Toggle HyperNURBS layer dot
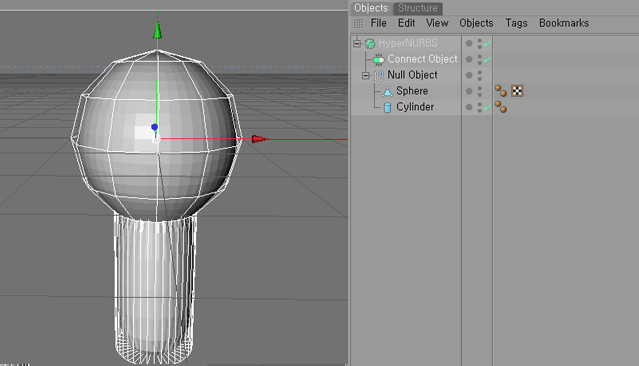The width and height of the screenshot is (639, 366). pyautogui.click(x=469, y=43)
